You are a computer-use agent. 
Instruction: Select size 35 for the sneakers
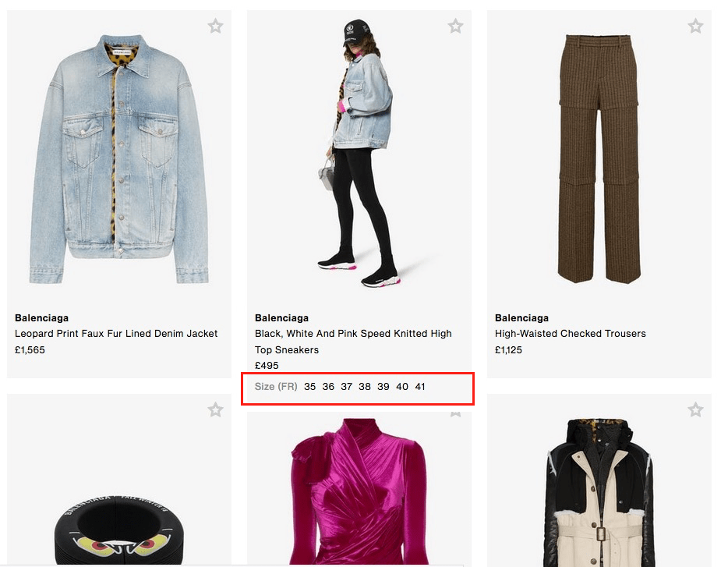pos(309,387)
